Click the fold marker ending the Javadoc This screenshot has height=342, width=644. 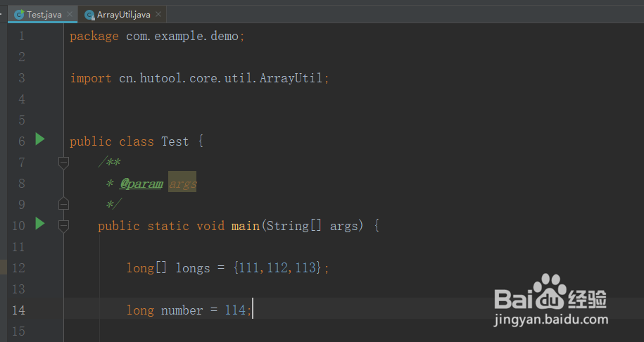pos(63,205)
